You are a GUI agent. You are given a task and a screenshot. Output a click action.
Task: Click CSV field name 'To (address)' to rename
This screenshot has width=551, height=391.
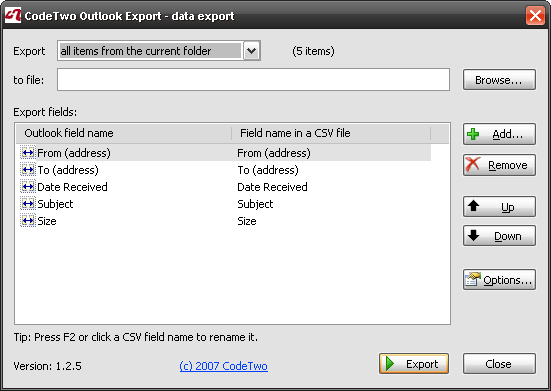click(x=268, y=170)
